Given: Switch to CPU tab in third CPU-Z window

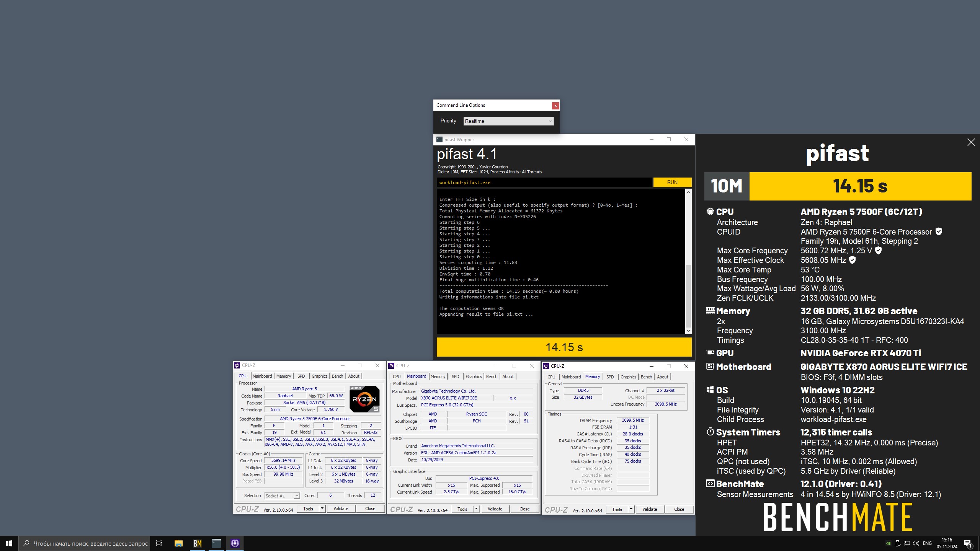Looking at the screenshot, I should [x=551, y=377].
